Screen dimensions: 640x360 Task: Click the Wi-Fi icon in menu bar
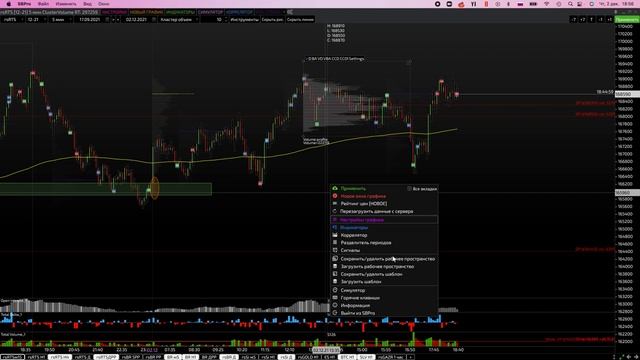(547, 4)
